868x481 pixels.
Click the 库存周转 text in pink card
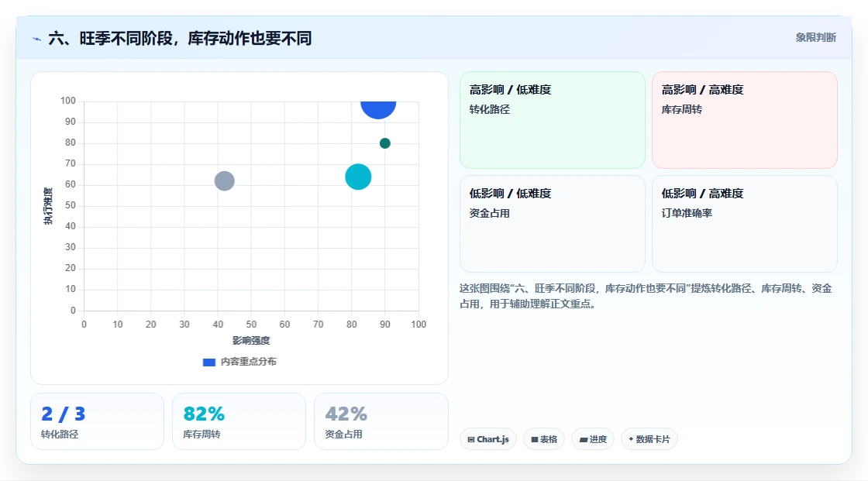(681, 109)
